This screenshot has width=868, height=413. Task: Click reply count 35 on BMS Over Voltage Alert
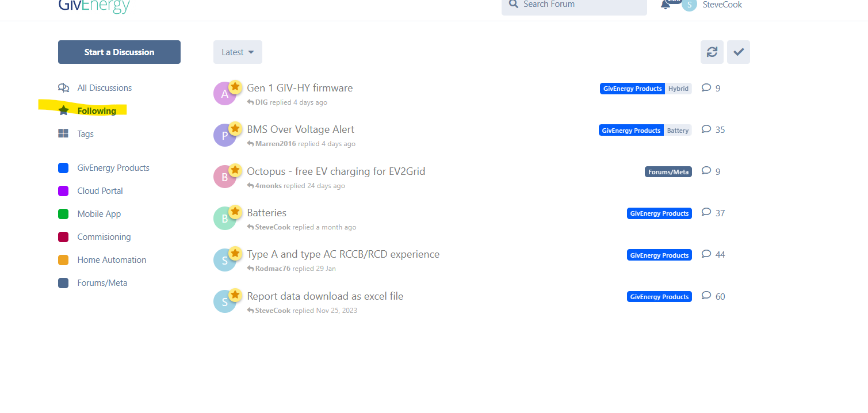pos(714,129)
